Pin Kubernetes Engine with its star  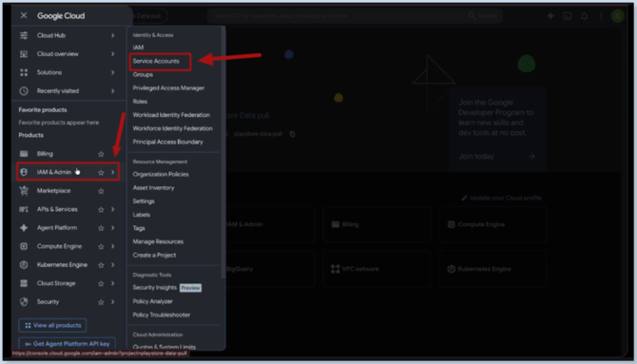pos(101,265)
